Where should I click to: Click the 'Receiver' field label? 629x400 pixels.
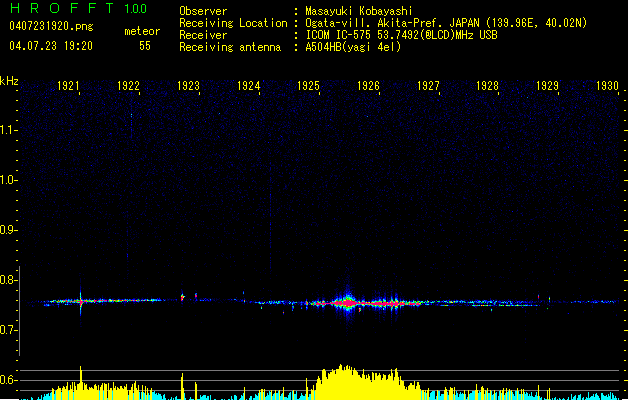[x=203, y=35]
